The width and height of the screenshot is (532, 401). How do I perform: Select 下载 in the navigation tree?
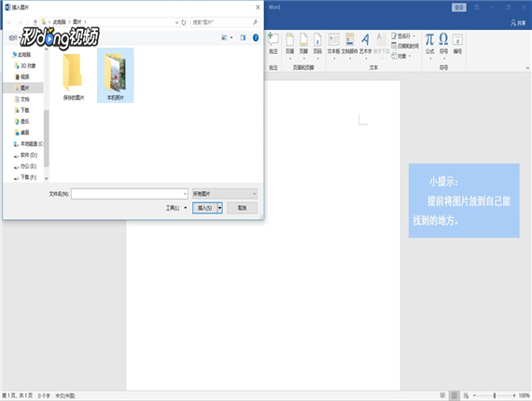25,110
